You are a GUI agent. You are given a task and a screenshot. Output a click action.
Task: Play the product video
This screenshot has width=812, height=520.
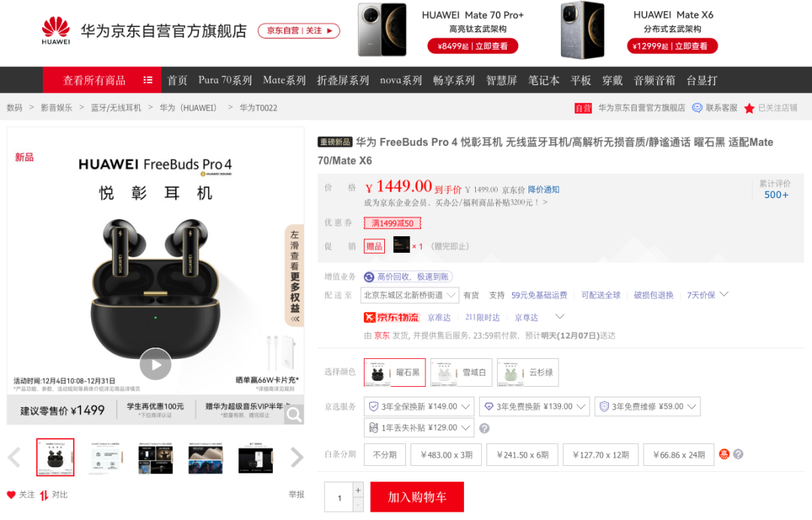tap(156, 364)
